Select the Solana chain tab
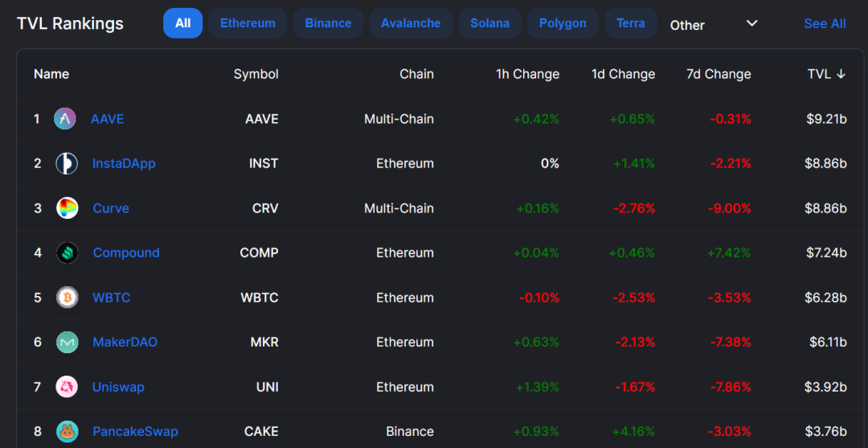Screen dimensions: 868x448 (x=490, y=23)
